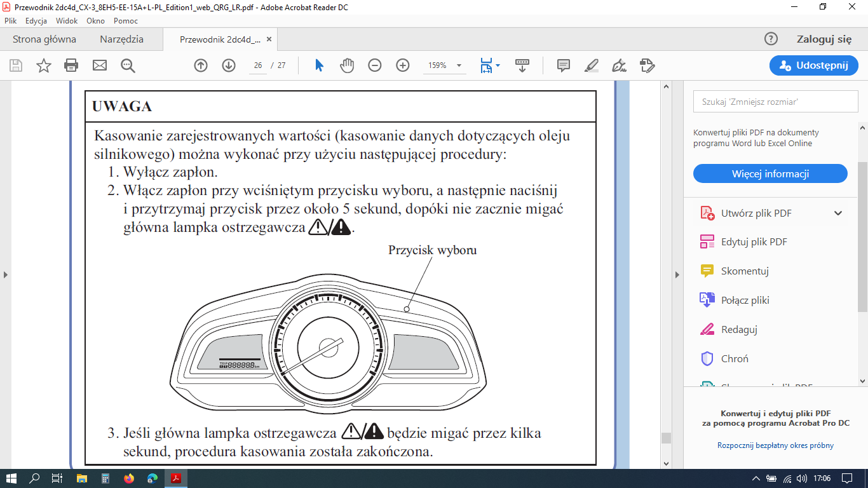Add the document to starred bookmarks
The width and height of the screenshot is (868, 488).
43,65
